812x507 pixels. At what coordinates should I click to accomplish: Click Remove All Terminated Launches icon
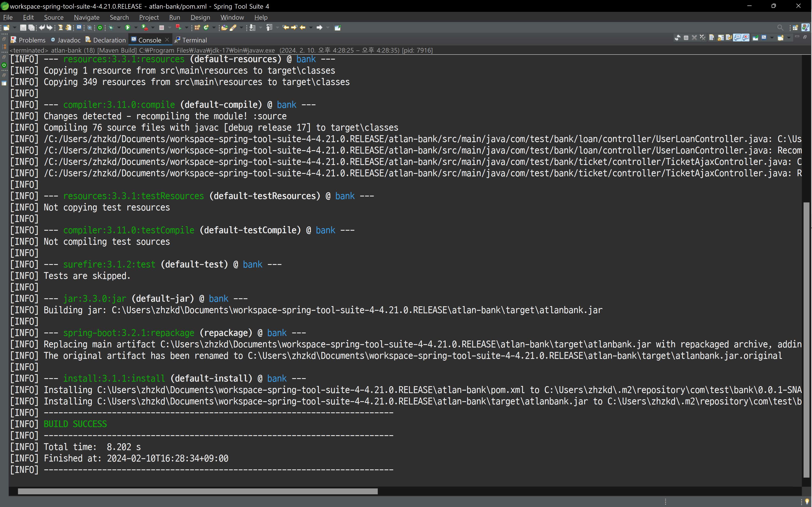703,38
